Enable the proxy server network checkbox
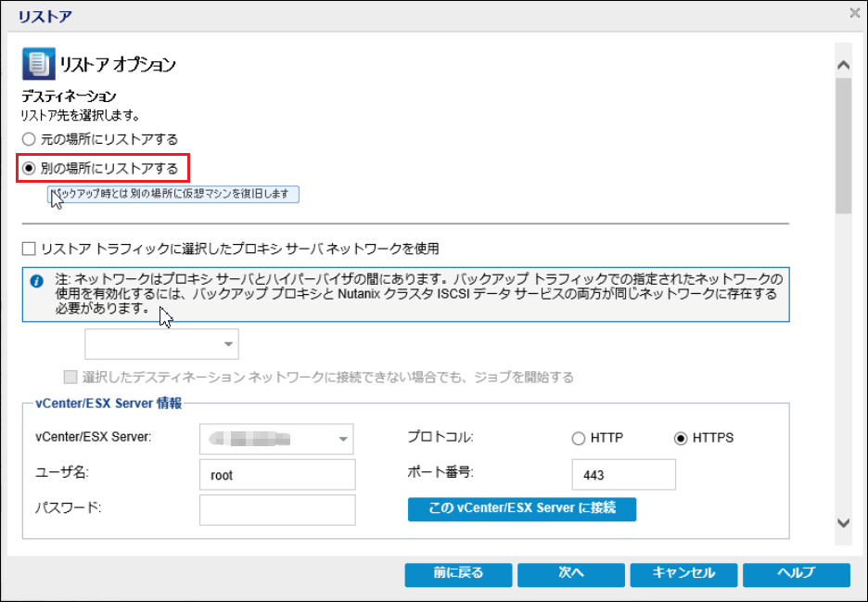The image size is (868, 602). click(29, 249)
